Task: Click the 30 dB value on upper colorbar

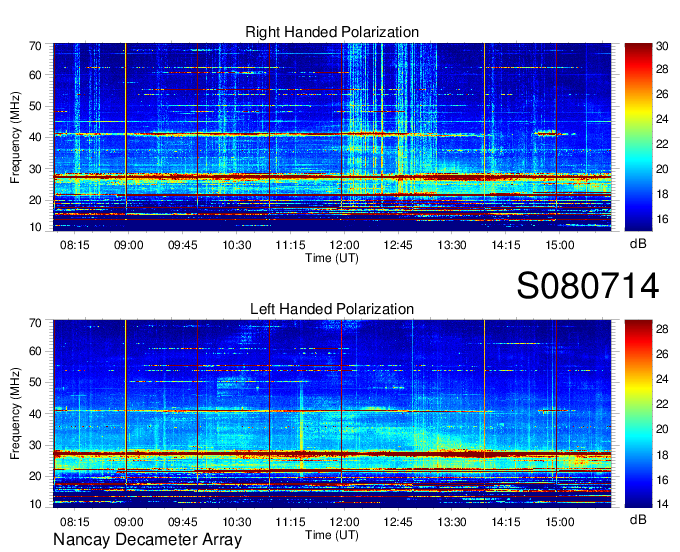Action: (662, 46)
